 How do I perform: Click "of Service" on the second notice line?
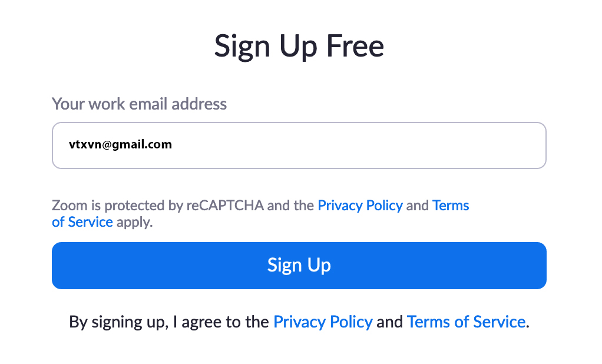(x=82, y=222)
